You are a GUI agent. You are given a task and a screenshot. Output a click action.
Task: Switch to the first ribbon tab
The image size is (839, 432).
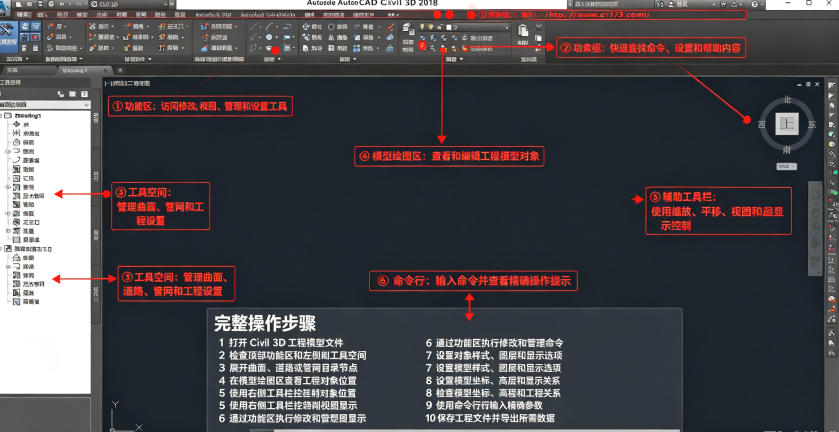[x=24, y=14]
